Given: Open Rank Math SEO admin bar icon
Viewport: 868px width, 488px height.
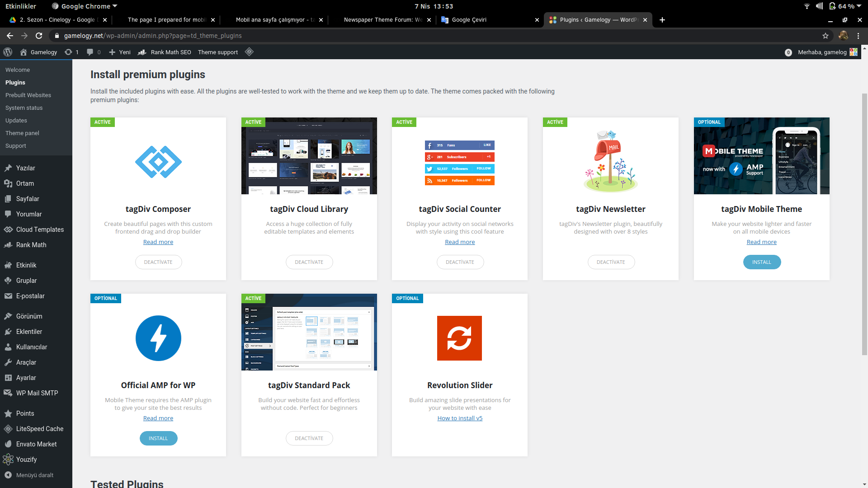Looking at the screenshot, I should click(x=142, y=52).
